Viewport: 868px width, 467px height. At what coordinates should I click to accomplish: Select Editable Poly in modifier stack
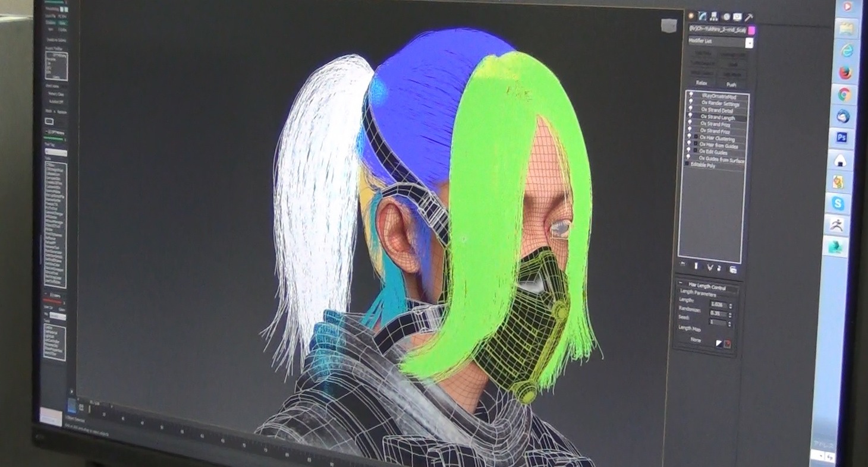(x=703, y=165)
